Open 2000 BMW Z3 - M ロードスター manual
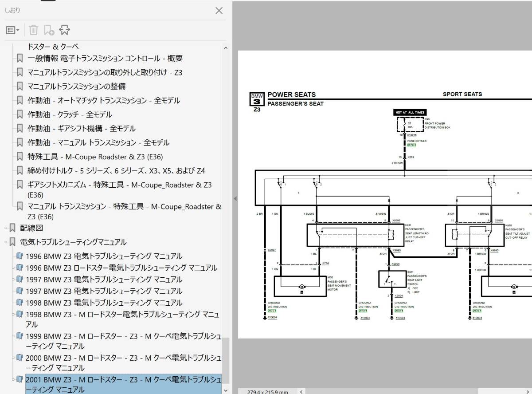Screen dimensions: 532x394 pos(123,363)
